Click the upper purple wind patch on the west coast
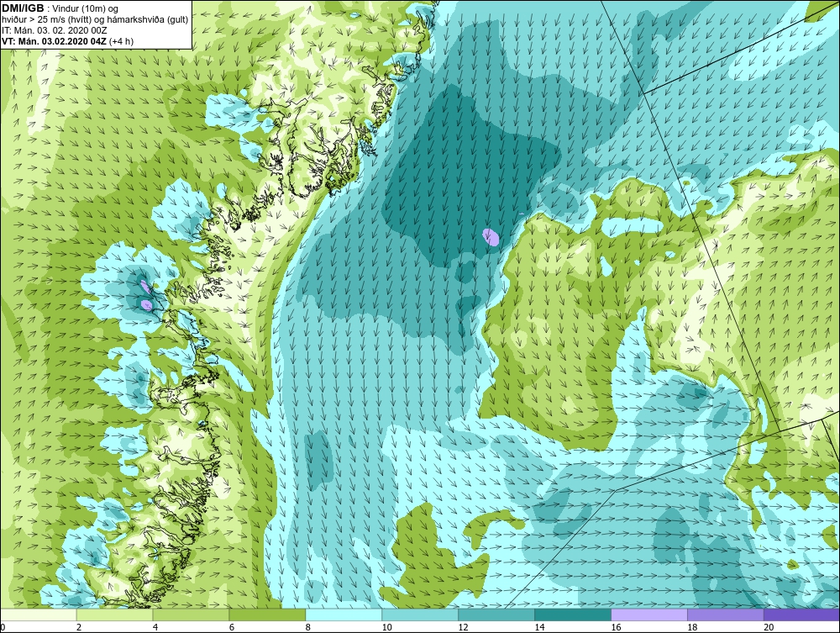The width and height of the screenshot is (840, 633). pos(144,285)
